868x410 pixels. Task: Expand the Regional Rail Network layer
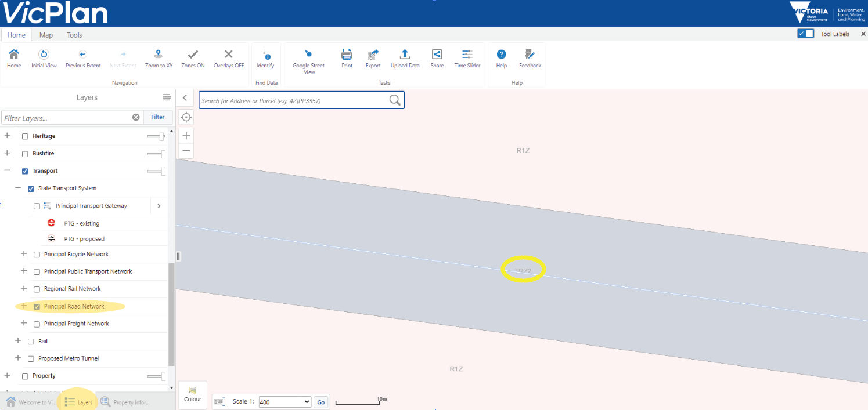(x=24, y=288)
